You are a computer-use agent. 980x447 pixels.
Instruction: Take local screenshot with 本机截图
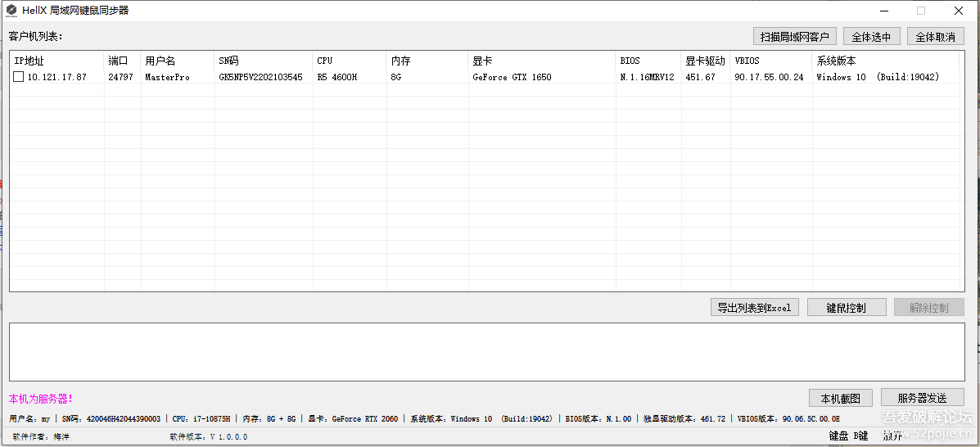(841, 398)
